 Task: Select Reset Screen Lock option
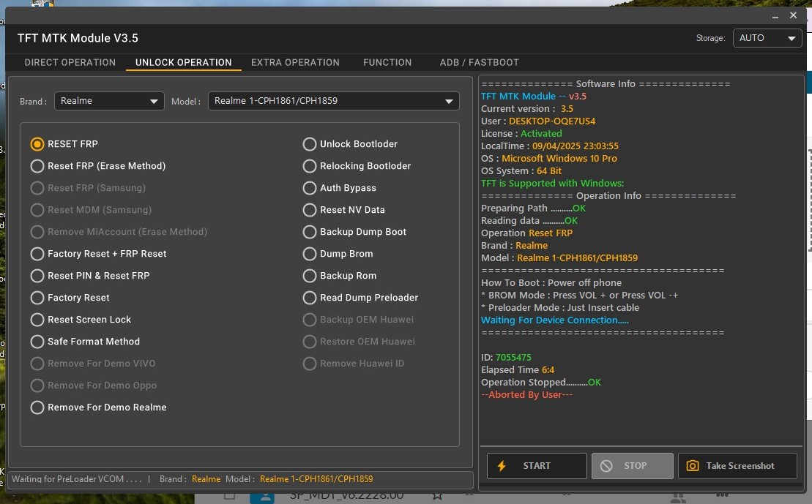[37, 320]
